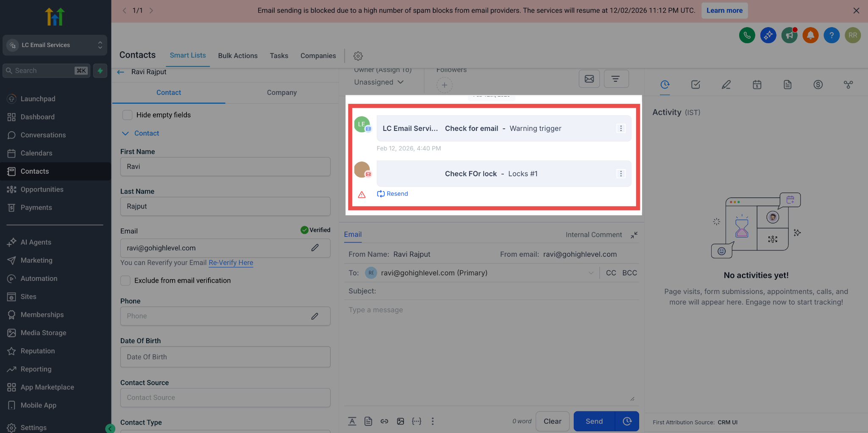
Task: Click the conversation filter icon
Action: click(x=616, y=79)
